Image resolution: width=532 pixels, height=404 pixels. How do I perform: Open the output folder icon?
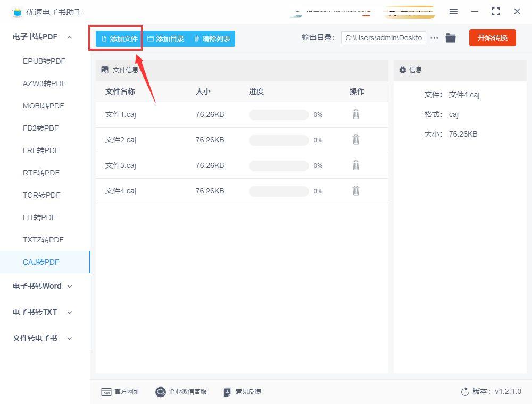point(451,38)
